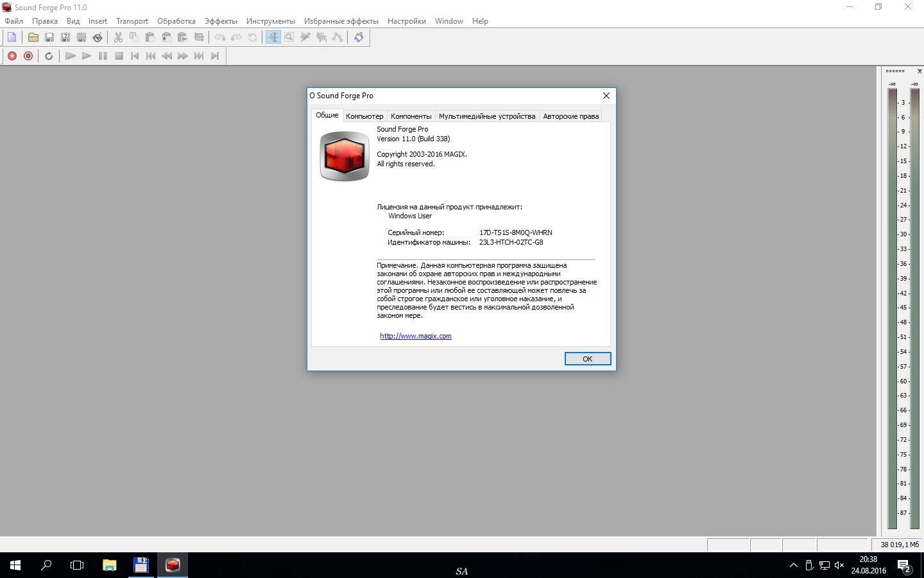Click the Pause button
924x578 pixels.
pos(103,56)
